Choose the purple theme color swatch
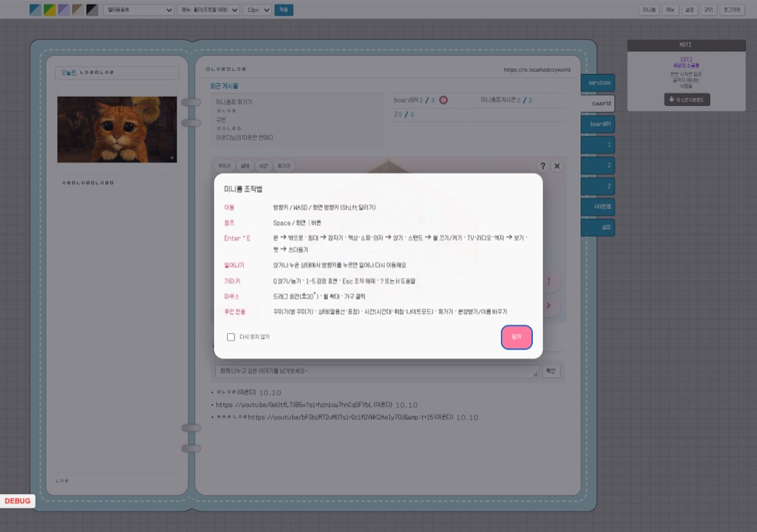757x532 pixels. pos(64,10)
